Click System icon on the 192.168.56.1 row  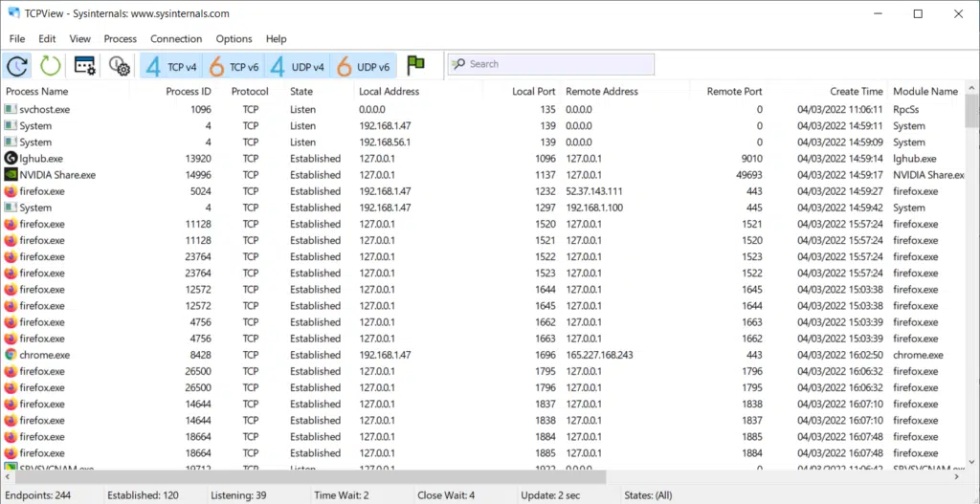click(10, 142)
